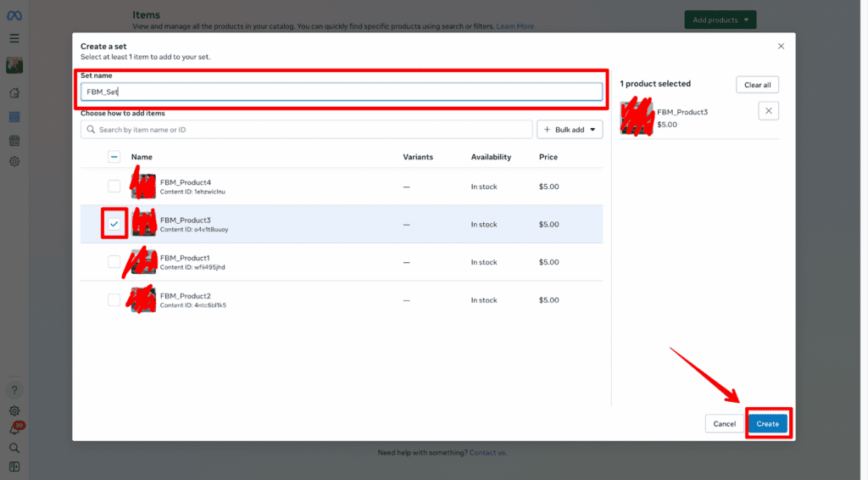Click In stock in the FBM_Product4 row

(484, 187)
